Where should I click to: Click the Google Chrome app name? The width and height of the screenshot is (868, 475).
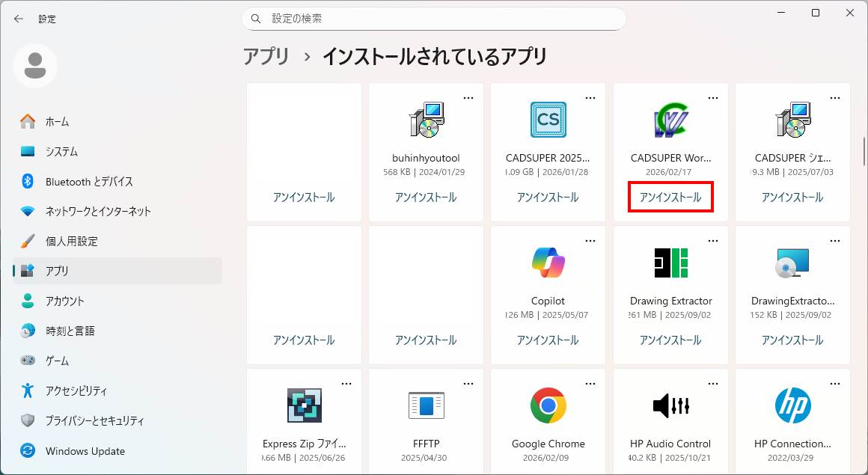548,444
